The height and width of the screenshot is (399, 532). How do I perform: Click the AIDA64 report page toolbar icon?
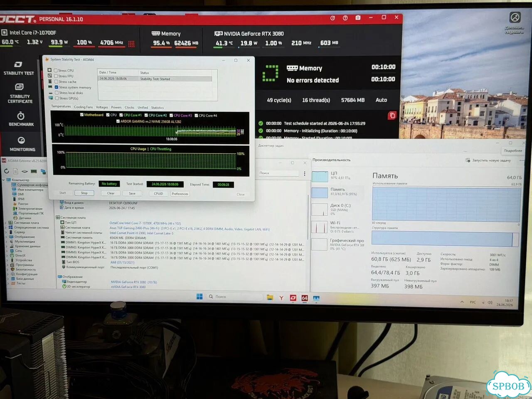15,171
